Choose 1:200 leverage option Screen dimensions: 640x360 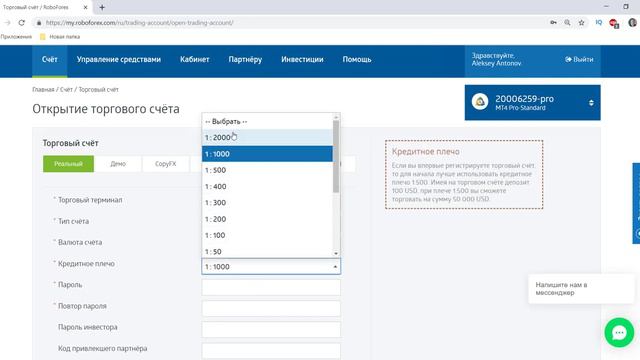[x=267, y=219]
